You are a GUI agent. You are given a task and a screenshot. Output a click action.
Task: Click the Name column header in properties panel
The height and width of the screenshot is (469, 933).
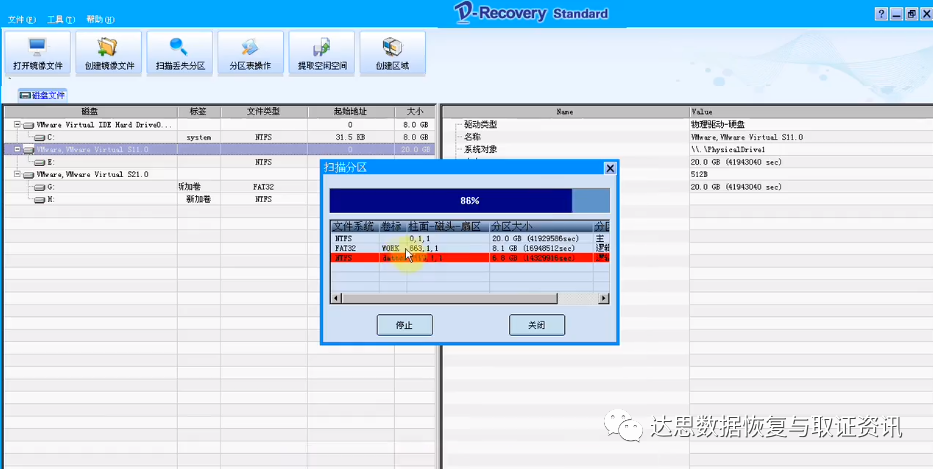pos(565,112)
